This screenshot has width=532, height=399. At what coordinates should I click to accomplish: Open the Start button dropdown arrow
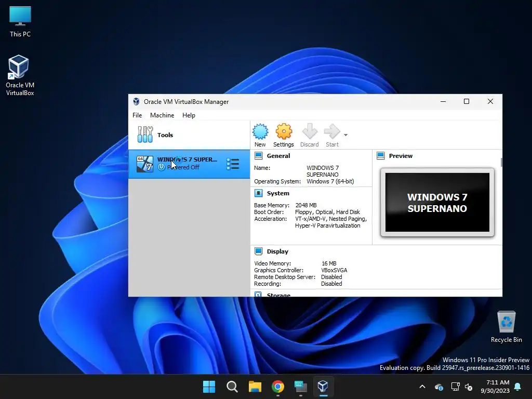click(345, 135)
